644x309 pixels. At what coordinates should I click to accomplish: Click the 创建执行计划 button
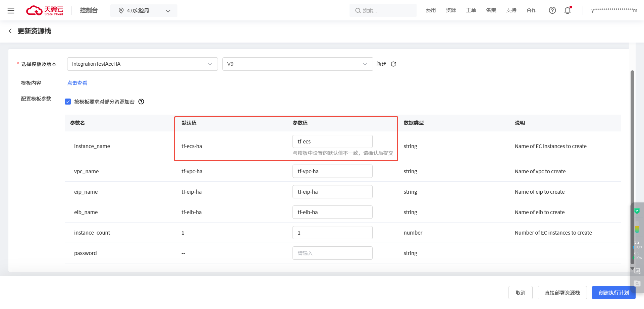tap(613, 293)
